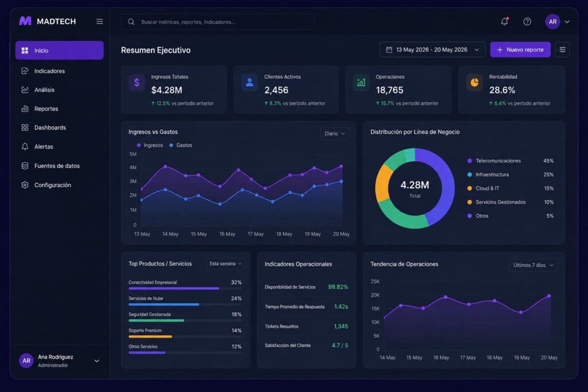Viewport: 588px width, 392px height.
Task: Open the Esta semana dropdown
Action: [225, 264]
